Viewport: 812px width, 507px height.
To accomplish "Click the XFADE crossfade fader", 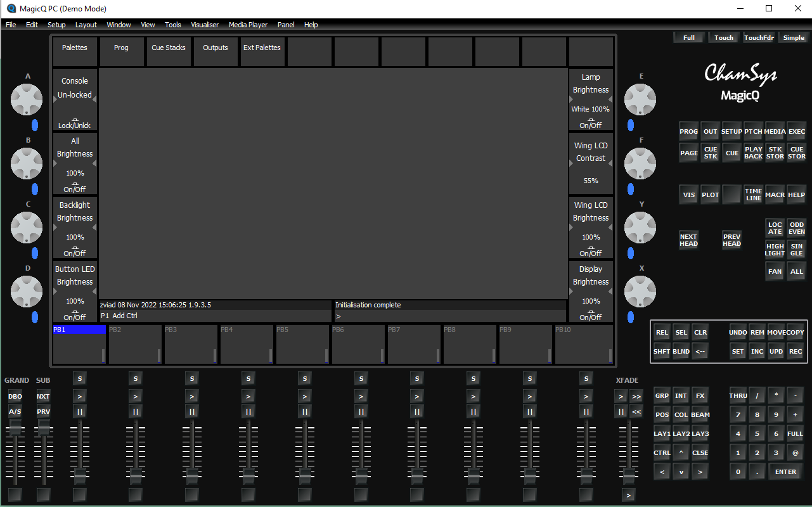I will pos(629,475).
